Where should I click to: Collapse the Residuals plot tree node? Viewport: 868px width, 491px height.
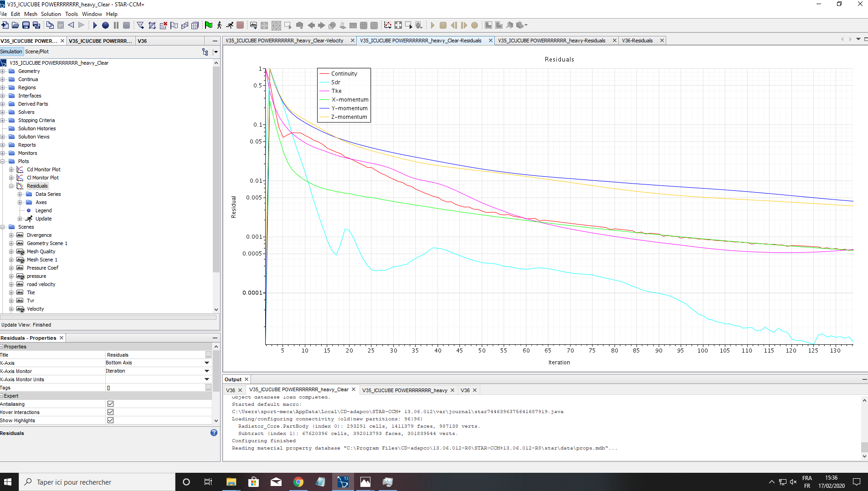click(x=11, y=186)
